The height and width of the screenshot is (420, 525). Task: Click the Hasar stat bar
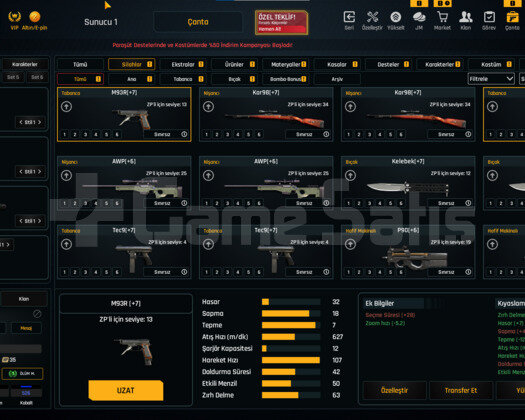pos(291,302)
